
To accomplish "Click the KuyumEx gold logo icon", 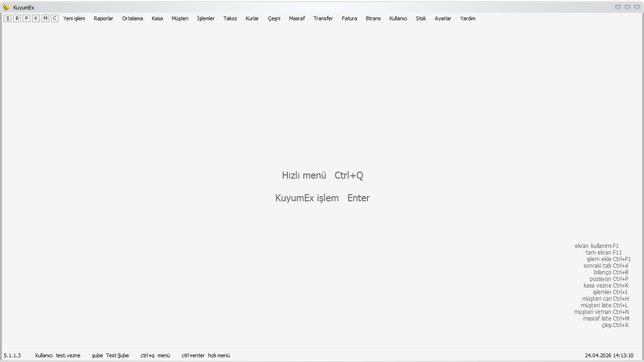I will [7, 7].
